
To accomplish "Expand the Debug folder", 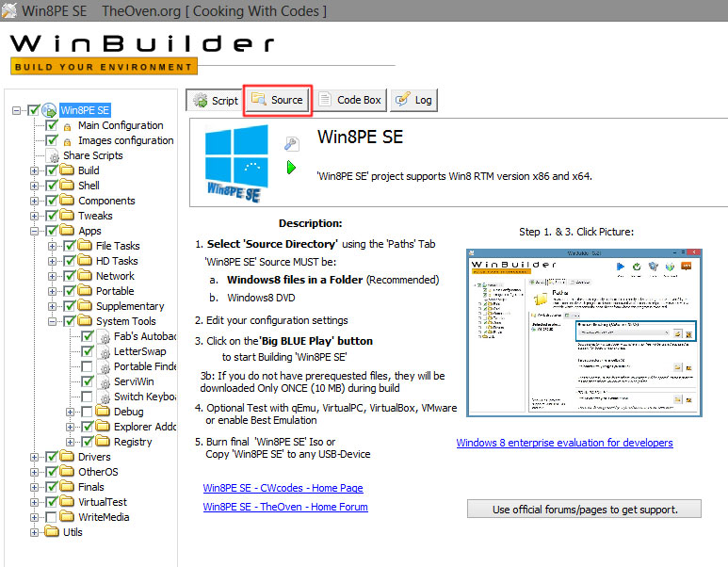I will (x=70, y=412).
